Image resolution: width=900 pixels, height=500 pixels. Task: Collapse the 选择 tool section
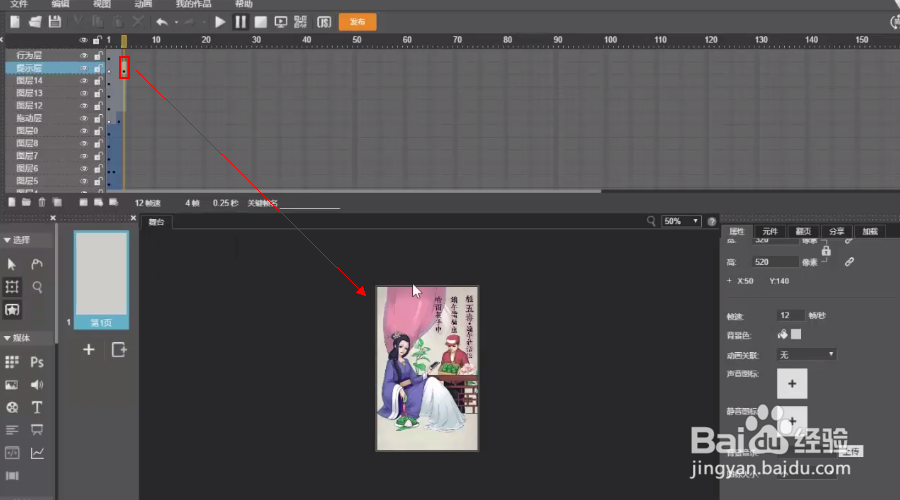pos(7,240)
